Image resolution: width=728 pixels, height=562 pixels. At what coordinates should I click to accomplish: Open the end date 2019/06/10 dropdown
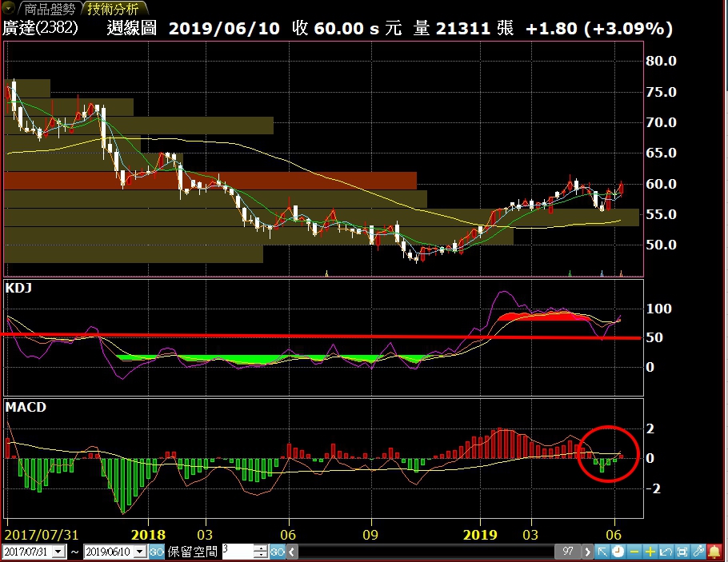coord(140,552)
